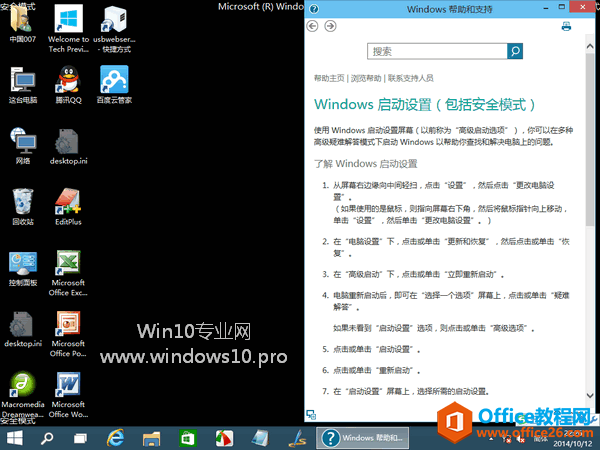The image size is (600, 450).
Task: Click step 5 点击或单击"启动设置" text
Action: coord(377,349)
